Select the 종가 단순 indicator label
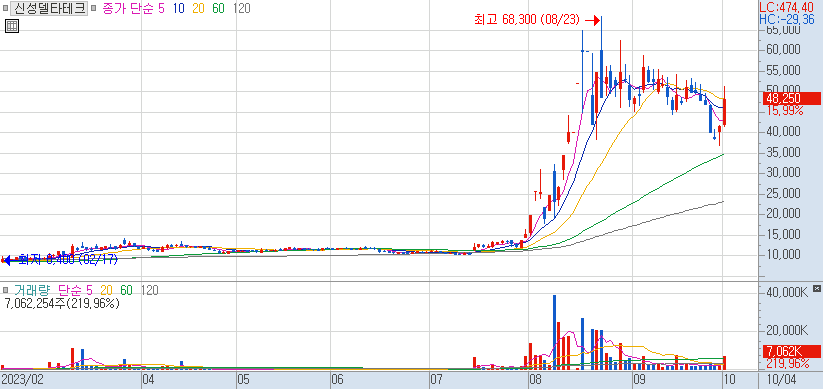Image resolution: width=823 pixels, height=389 pixels. tap(127, 8)
